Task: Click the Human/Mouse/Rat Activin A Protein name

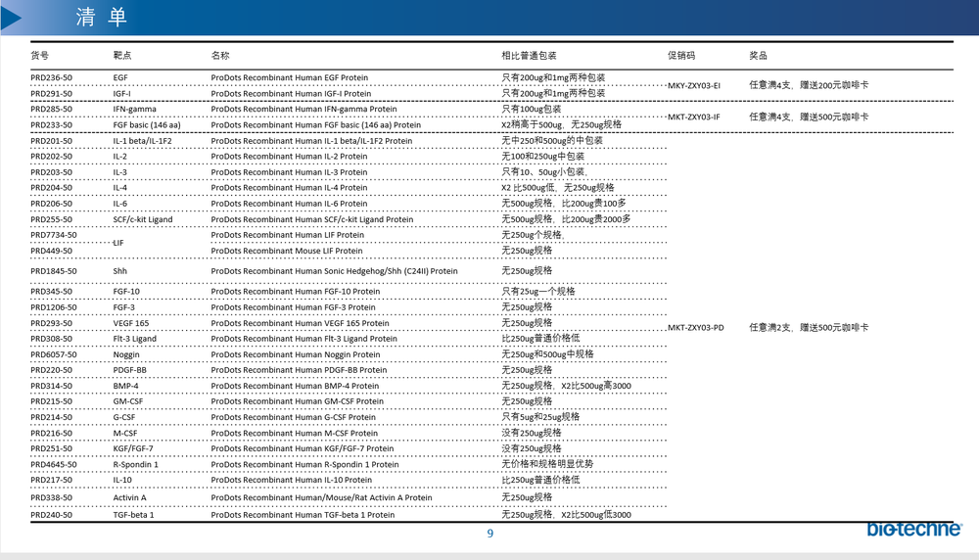Action: [321, 498]
